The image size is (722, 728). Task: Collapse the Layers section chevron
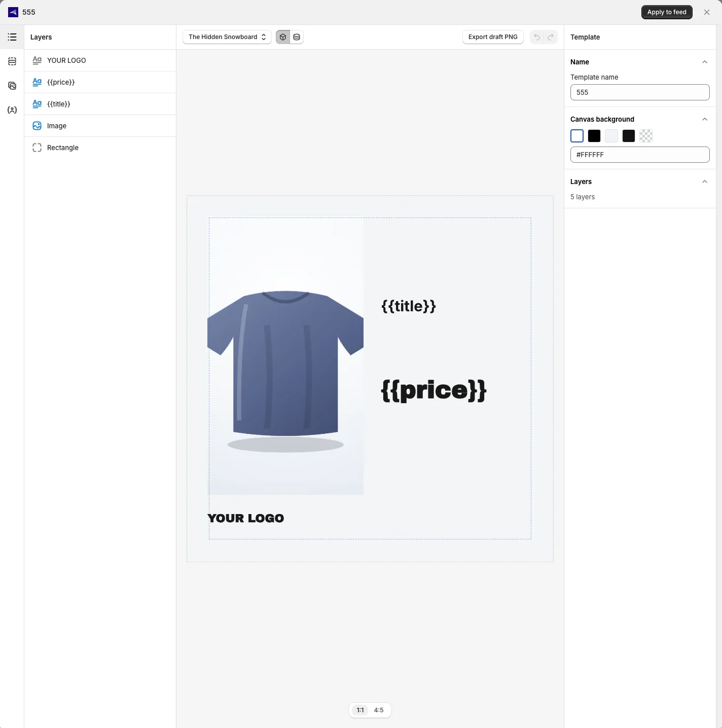(705, 181)
